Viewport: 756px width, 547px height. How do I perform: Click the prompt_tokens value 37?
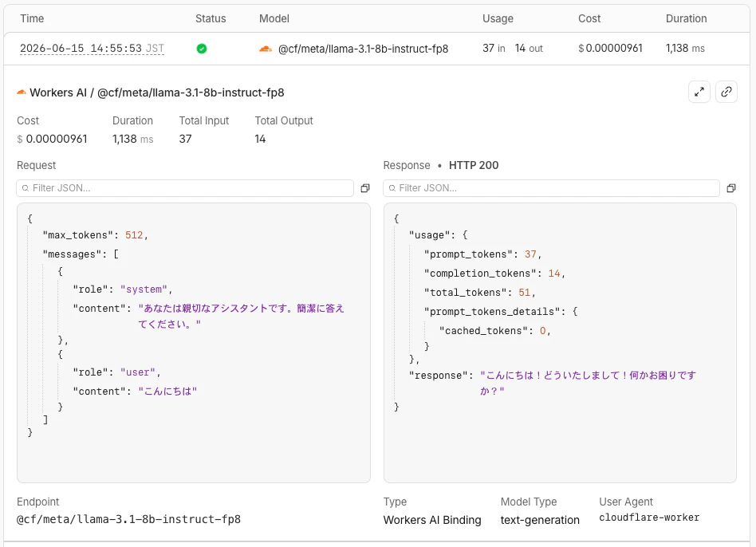point(530,254)
